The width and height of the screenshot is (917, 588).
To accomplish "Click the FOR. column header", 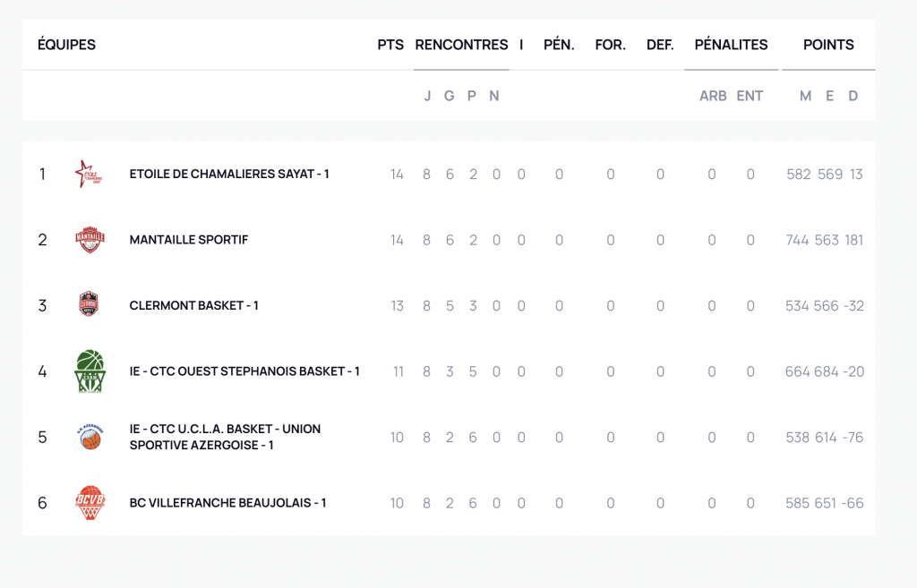I will click(611, 45).
